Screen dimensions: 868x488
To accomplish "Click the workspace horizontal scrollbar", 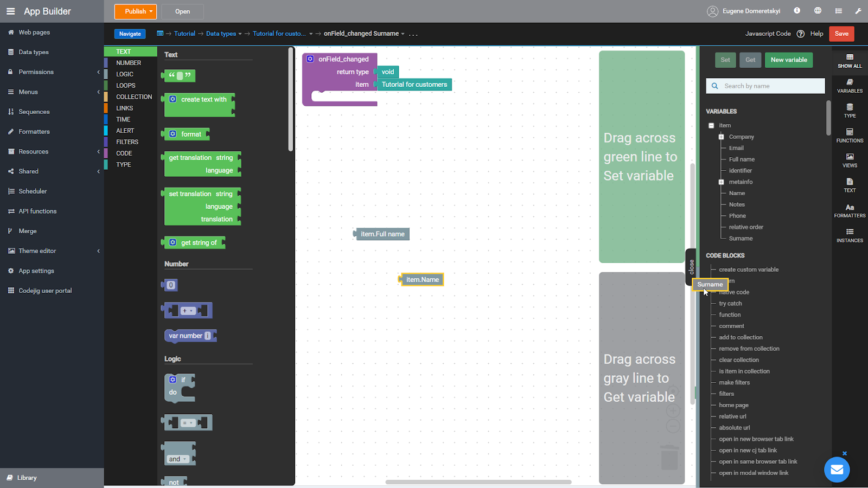I will 478,482.
